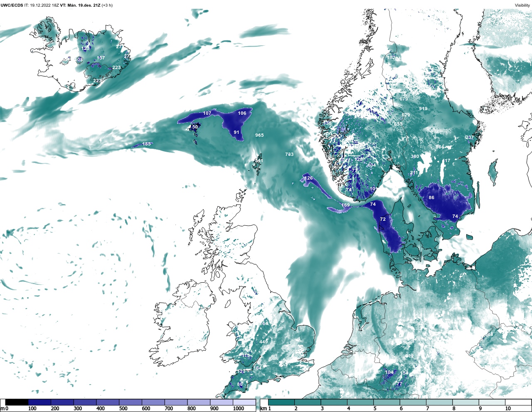This screenshot has height=412, width=532.
Task: Click the '126' visibility value label
Action: 308,178
